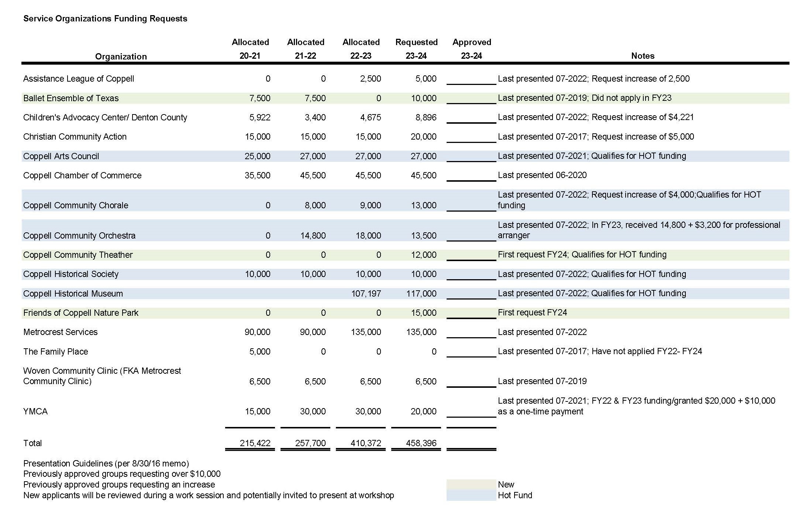812x513 pixels.
Task: Click note "First request FY24" for Nature Park
Action: pos(532,312)
